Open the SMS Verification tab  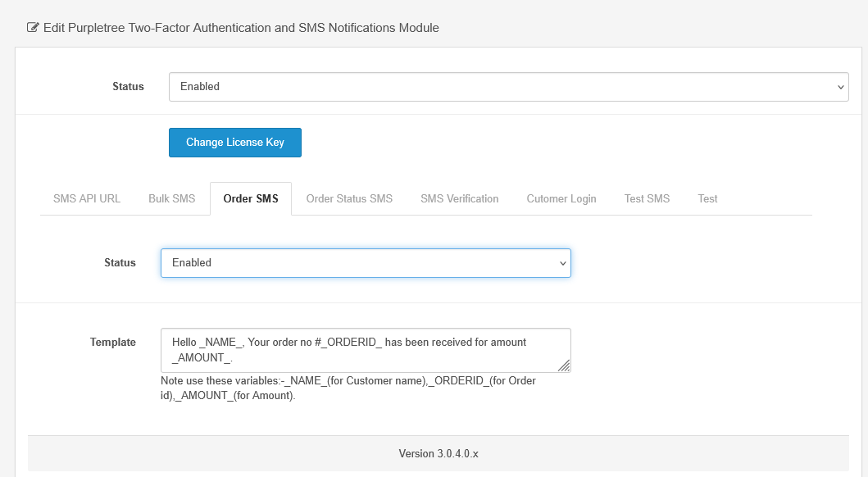[x=459, y=199]
